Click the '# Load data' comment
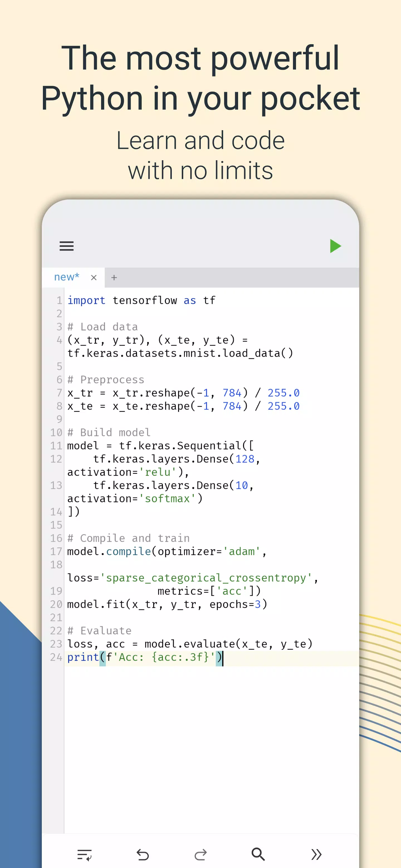 [102, 327]
